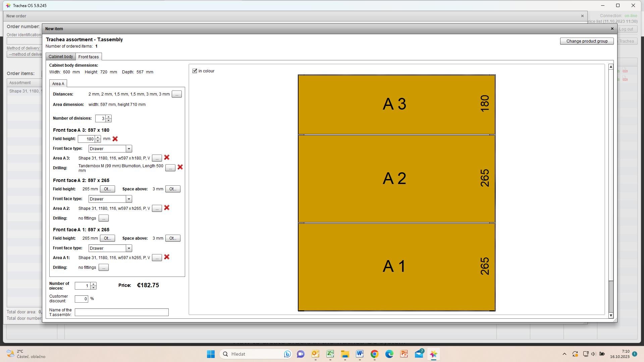Close the New order window

pos(582,16)
